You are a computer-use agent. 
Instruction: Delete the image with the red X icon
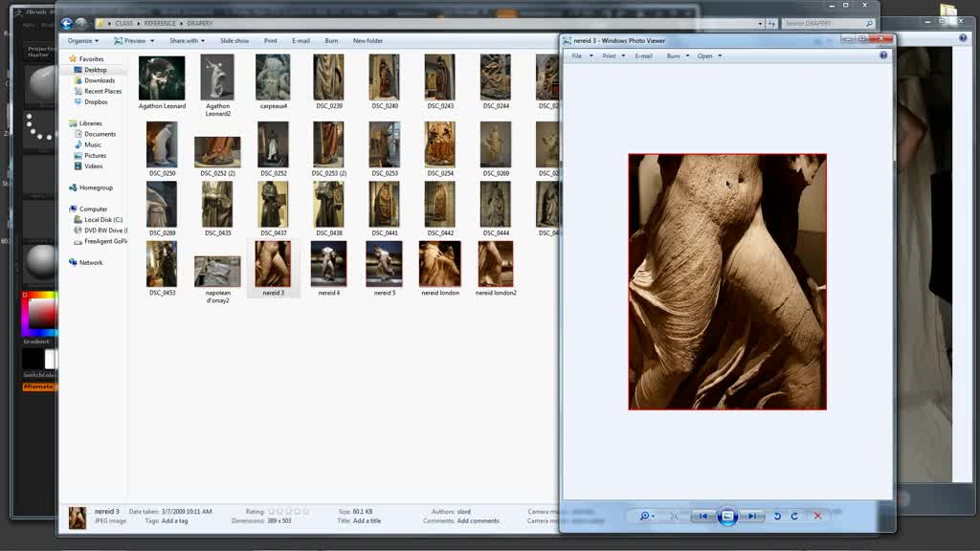point(817,516)
